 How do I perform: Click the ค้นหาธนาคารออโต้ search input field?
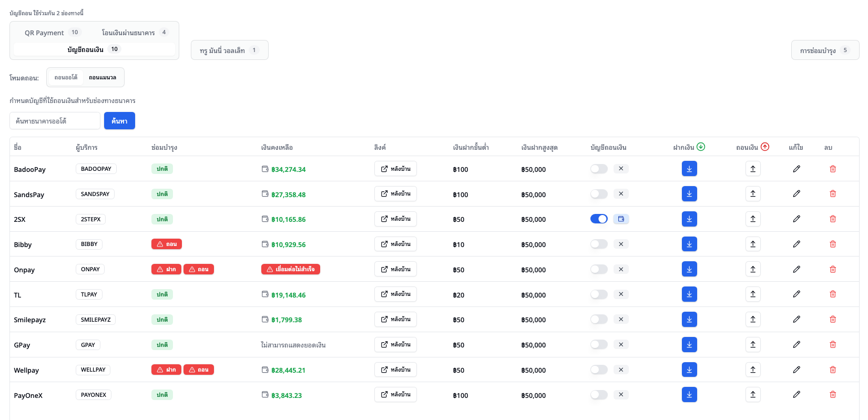coord(55,121)
